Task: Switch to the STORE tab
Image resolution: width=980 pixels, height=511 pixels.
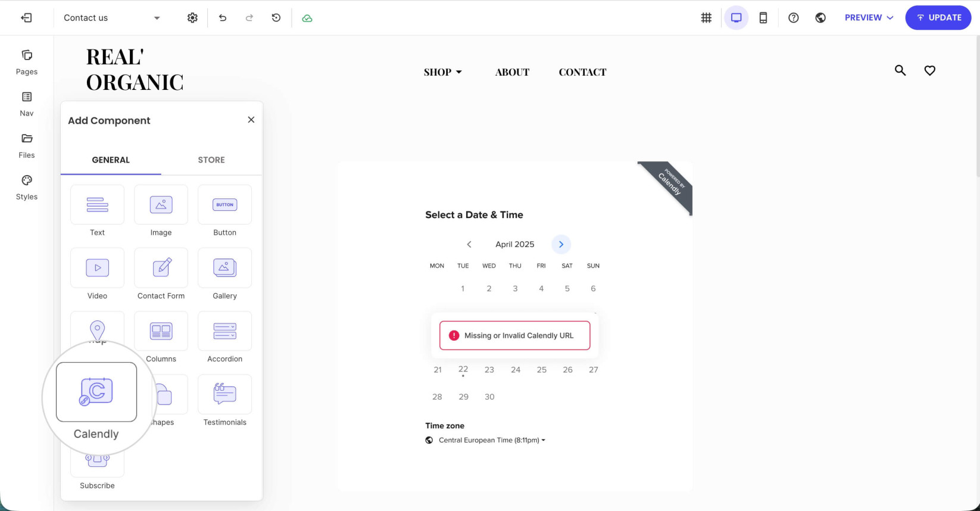Action: pos(211,160)
